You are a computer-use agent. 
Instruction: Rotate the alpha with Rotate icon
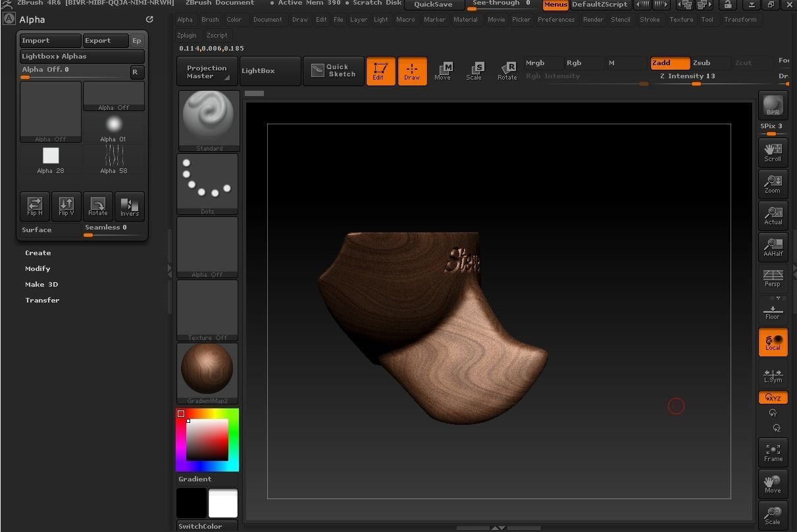[x=98, y=206]
